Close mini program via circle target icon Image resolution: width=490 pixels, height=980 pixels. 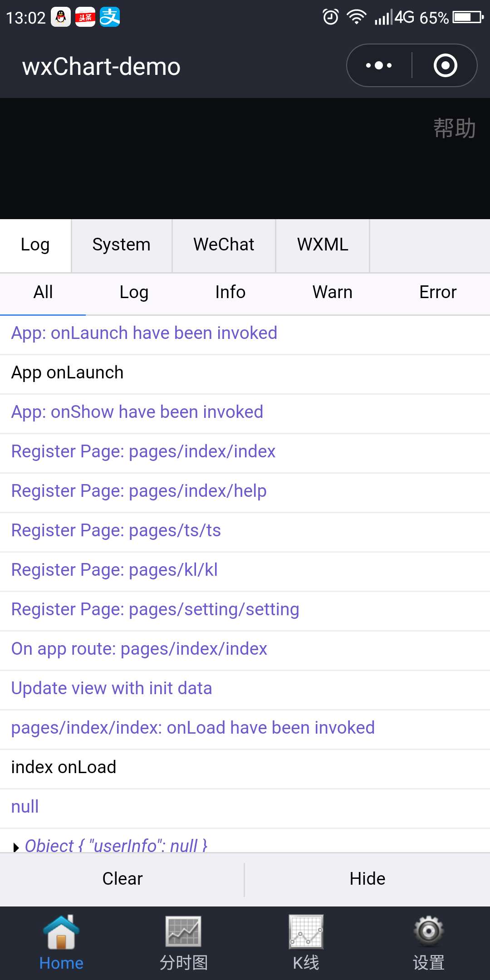pyautogui.click(x=445, y=65)
